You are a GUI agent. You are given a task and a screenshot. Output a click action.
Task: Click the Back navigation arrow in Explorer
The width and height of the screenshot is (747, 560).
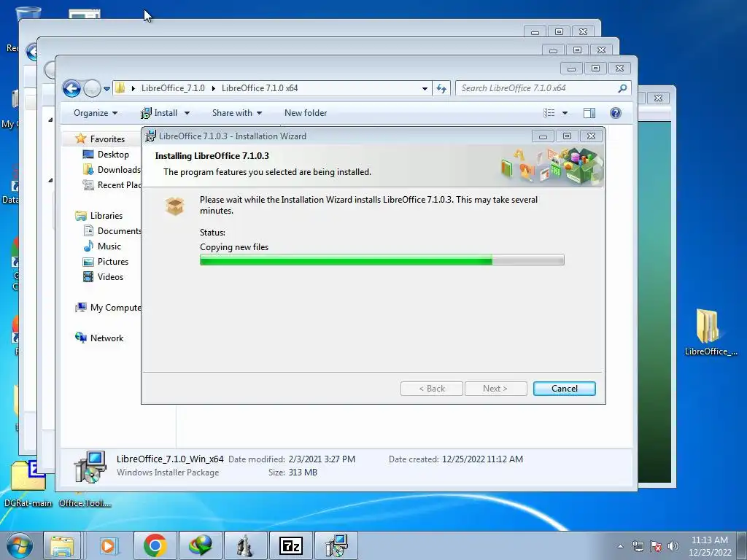click(72, 88)
